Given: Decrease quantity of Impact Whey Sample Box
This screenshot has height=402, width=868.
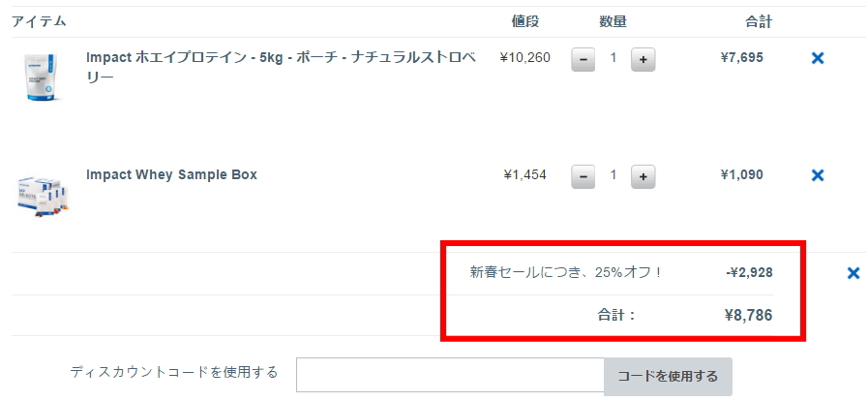Looking at the screenshot, I should pyautogui.click(x=584, y=176).
